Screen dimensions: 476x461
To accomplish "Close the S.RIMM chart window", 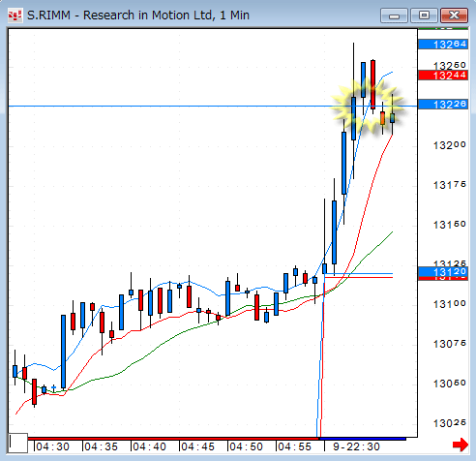I will (454, 15).
